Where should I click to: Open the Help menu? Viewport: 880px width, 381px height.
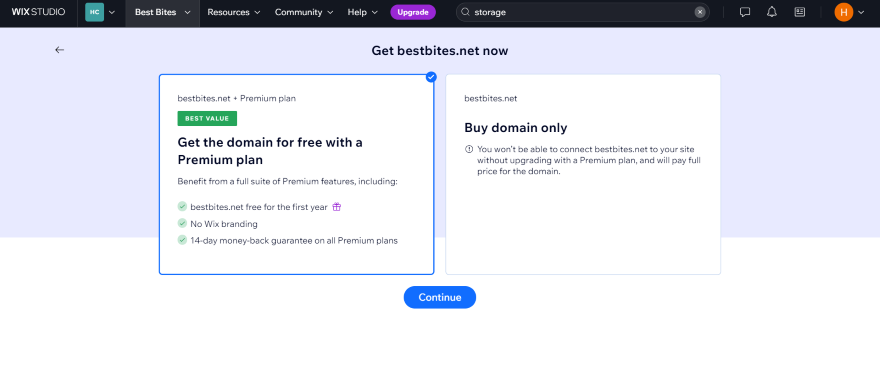pyautogui.click(x=363, y=12)
